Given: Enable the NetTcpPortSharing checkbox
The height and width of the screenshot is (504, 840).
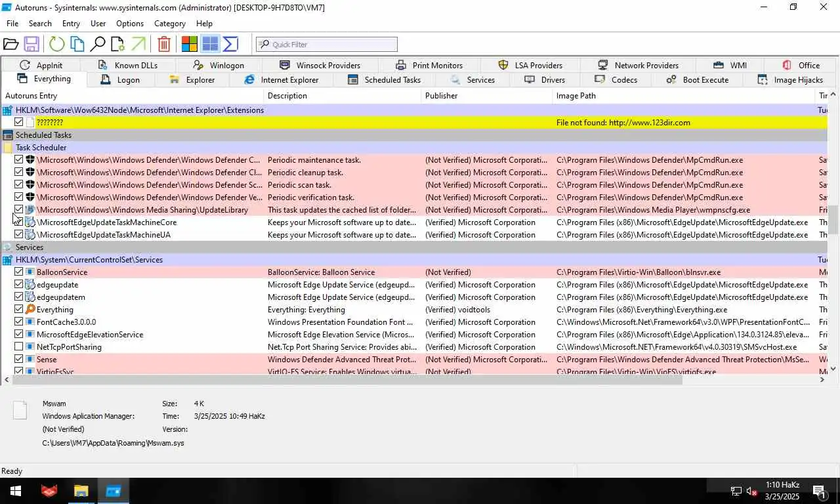Looking at the screenshot, I should tap(19, 347).
